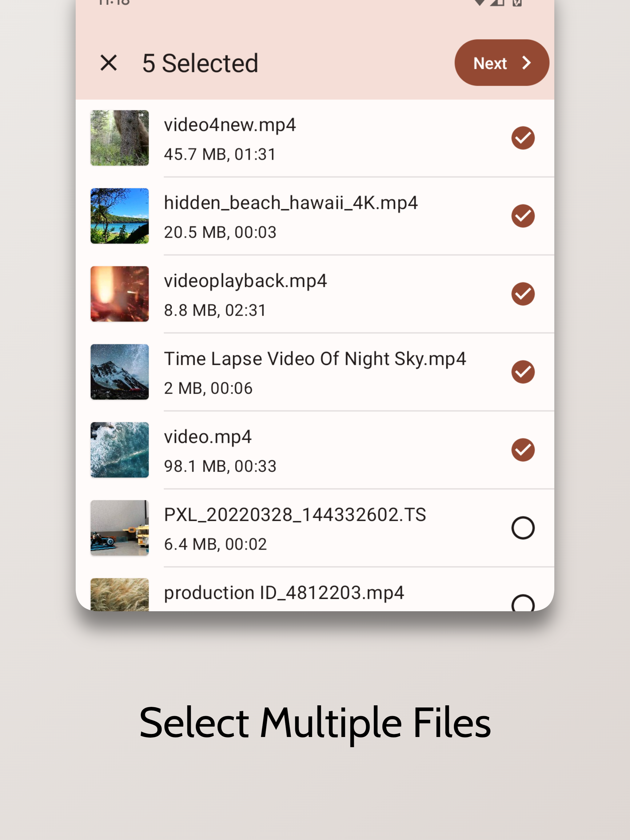Viewport: 630px width, 840px height.
Task: Select PXL_20220328_144332602.TS empty circle
Action: pos(523,528)
